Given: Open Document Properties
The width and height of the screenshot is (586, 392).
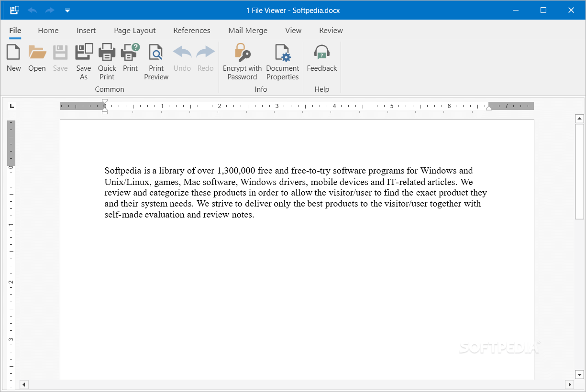Looking at the screenshot, I should tap(283, 62).
